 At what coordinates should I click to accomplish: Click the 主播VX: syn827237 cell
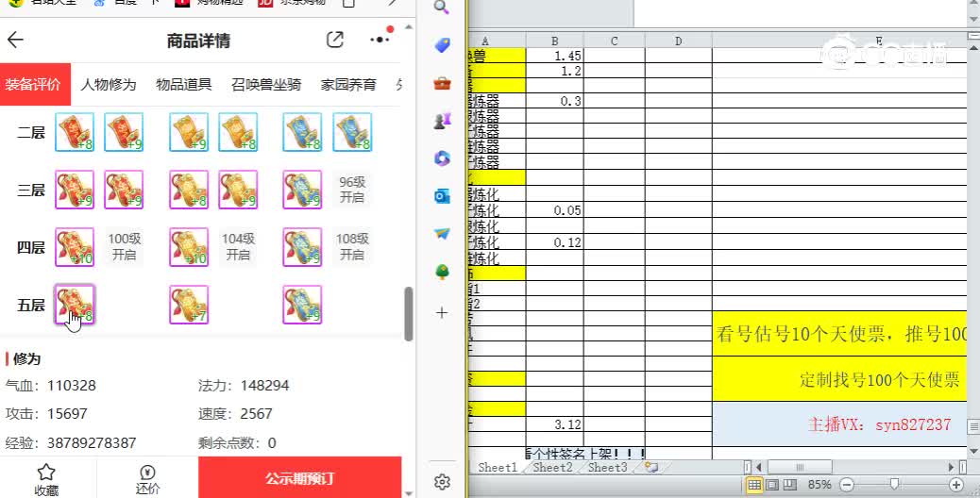tap(839, 424)
